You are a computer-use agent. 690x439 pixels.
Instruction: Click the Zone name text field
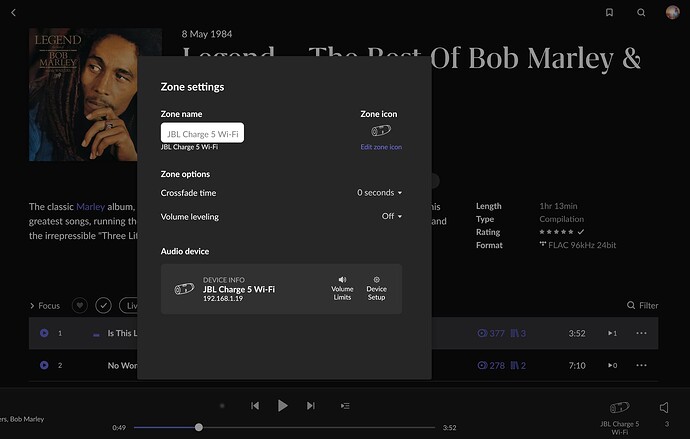(202, 133)
